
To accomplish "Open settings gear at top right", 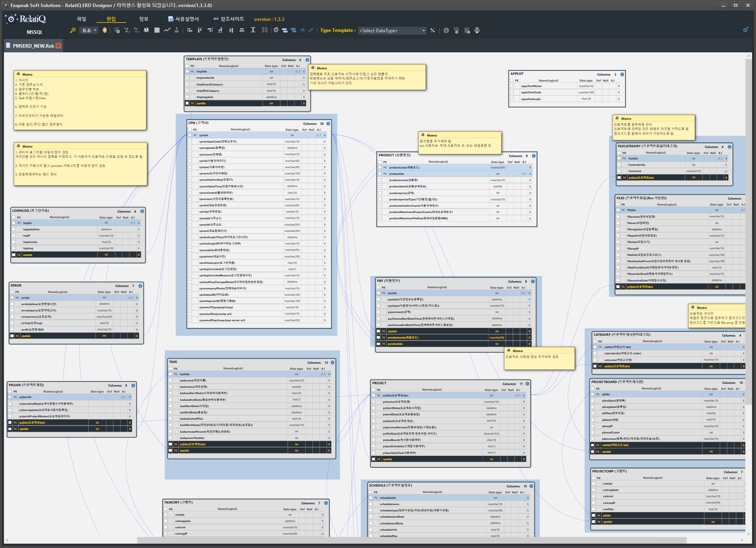I will [x=745, y=30].
